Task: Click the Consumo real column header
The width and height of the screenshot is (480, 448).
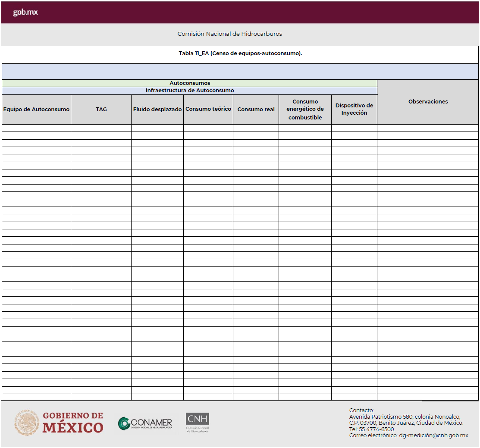Action: click(x=256, y=110)
